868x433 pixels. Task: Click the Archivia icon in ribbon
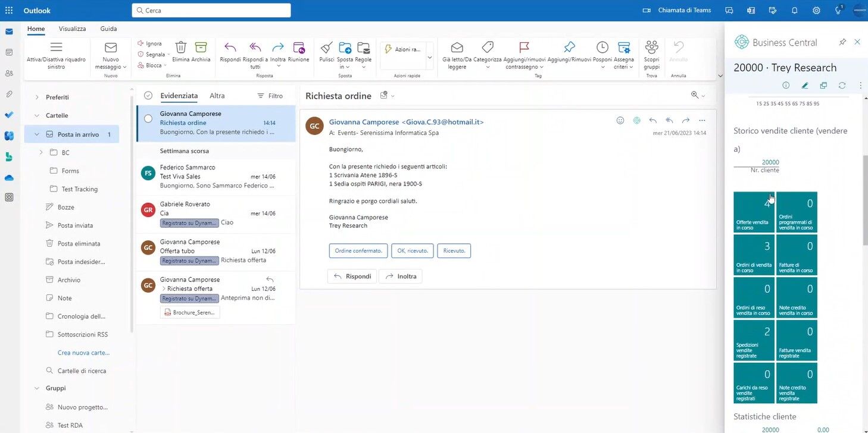tap(201, 47)
